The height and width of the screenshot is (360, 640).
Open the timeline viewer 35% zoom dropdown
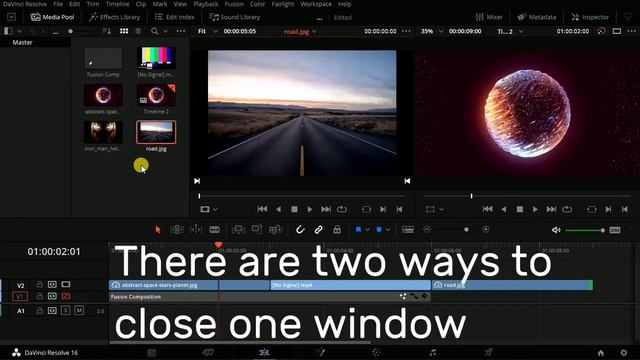(x=432, y=31)
